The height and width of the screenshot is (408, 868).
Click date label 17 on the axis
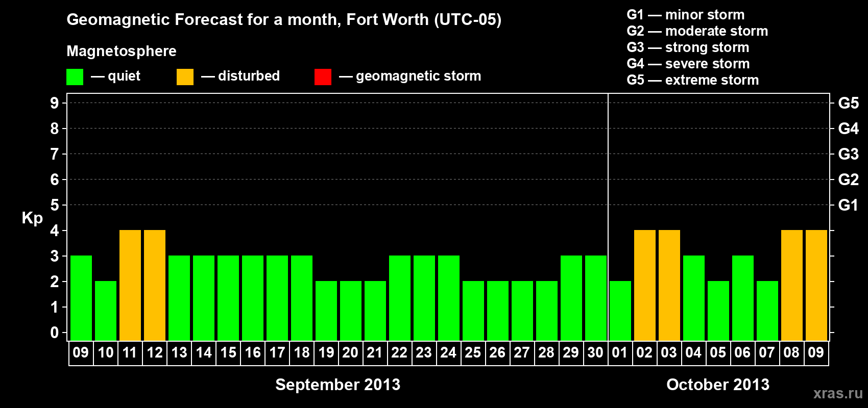[x=277, y=353]
